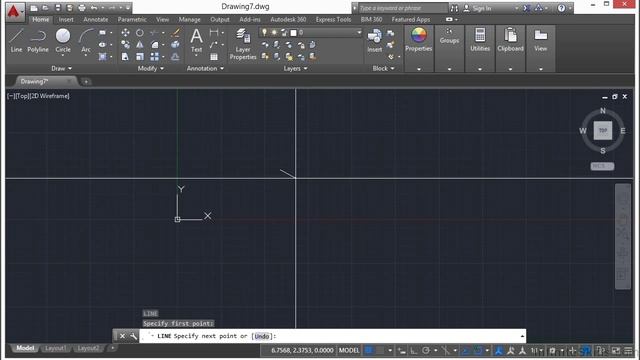Screen dimensions: 640x360
Task: Expand the Annotation panel
Action: pyautogui.click(x=205, y=68)
